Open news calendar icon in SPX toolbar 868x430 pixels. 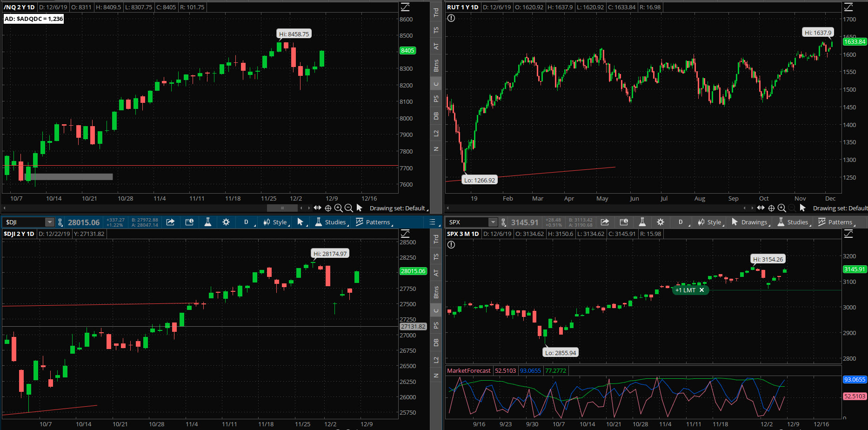click(624, 222)
